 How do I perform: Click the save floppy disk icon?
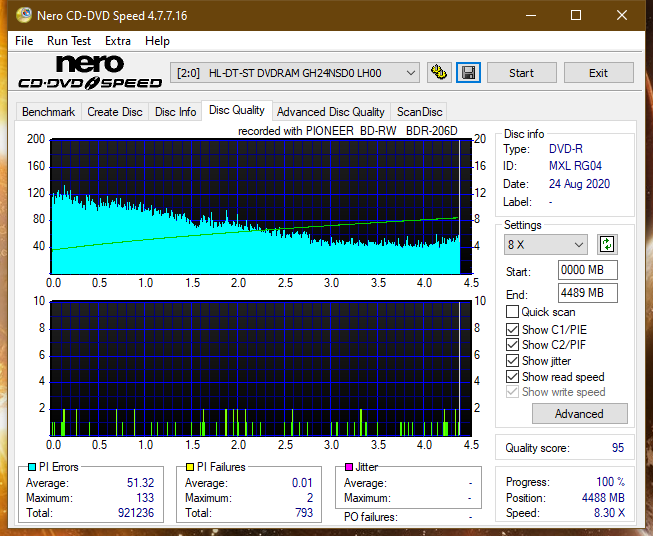coord(469,73)
